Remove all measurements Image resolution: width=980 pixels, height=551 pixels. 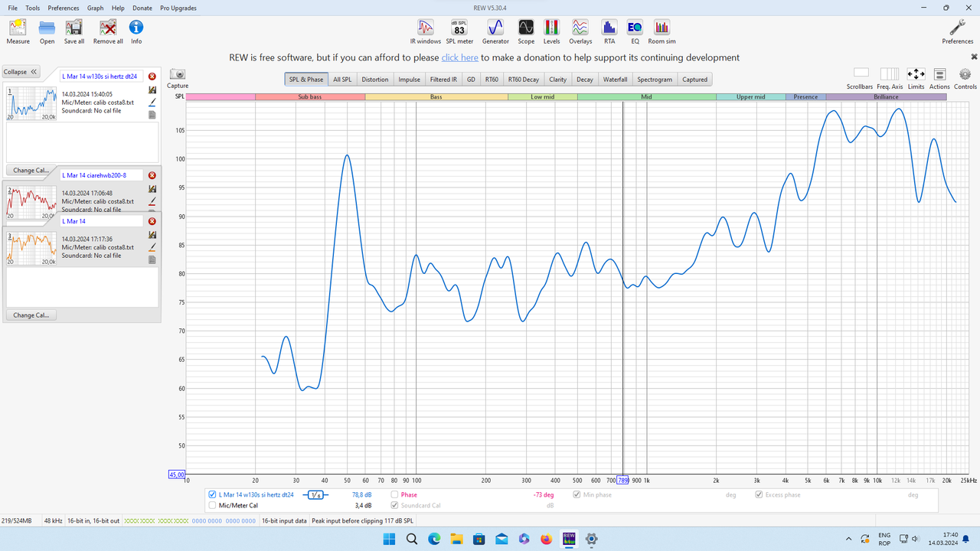coord(108,31)
